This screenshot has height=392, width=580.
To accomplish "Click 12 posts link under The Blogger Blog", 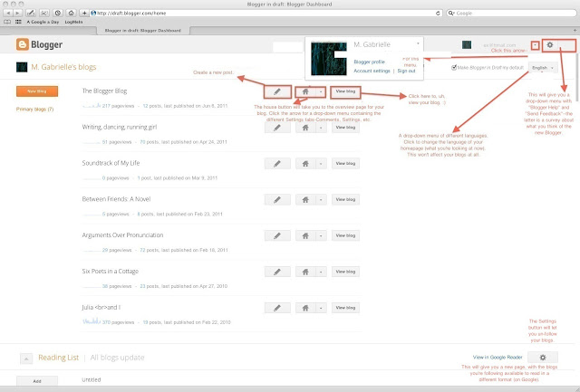I will 152,106.
